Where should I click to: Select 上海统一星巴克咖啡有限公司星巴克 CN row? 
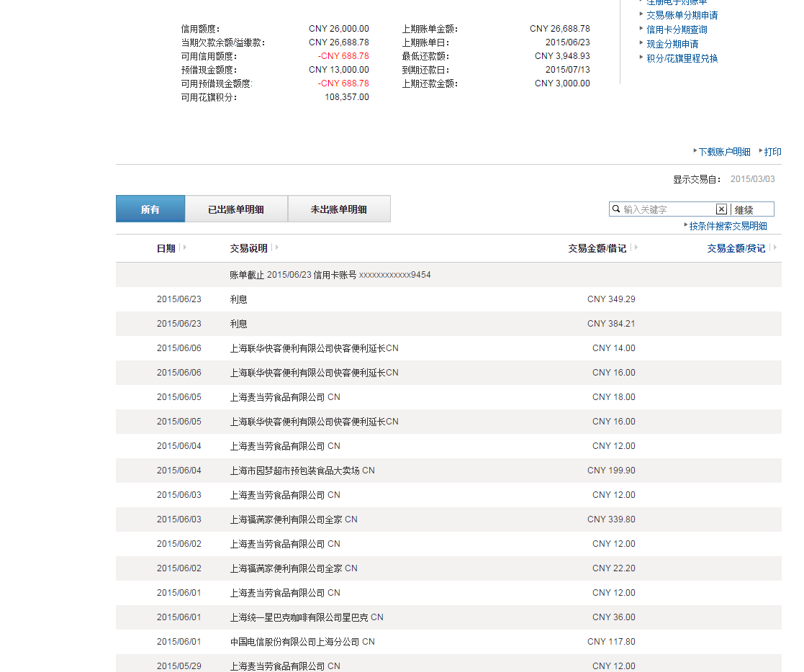pyautogui.click(x=448, y=617)
